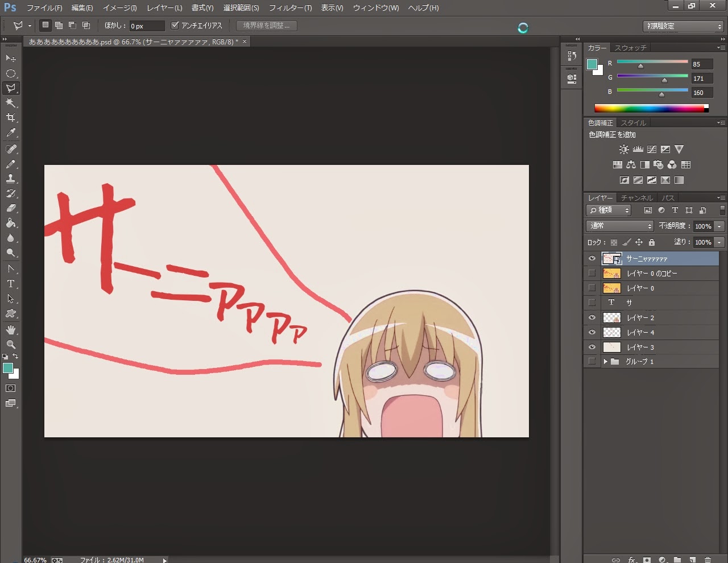Show the グループ 1 group
Viewport: 728px width, 563px height.
pos(592,361)
